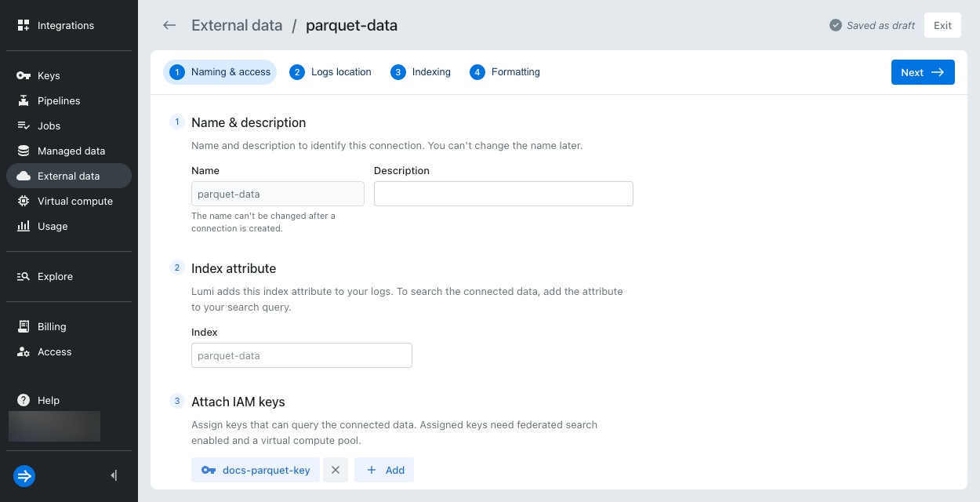Click the External data cloud icon
Image resolution: width=980 pixels, height=502 pixels.
(24, 176)
